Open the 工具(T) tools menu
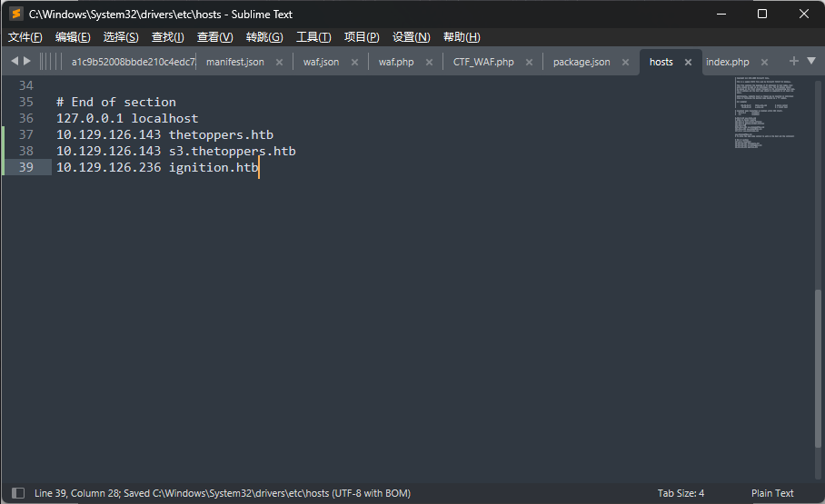The height and width of the screenshot is (504, 825). click(313, 37)
